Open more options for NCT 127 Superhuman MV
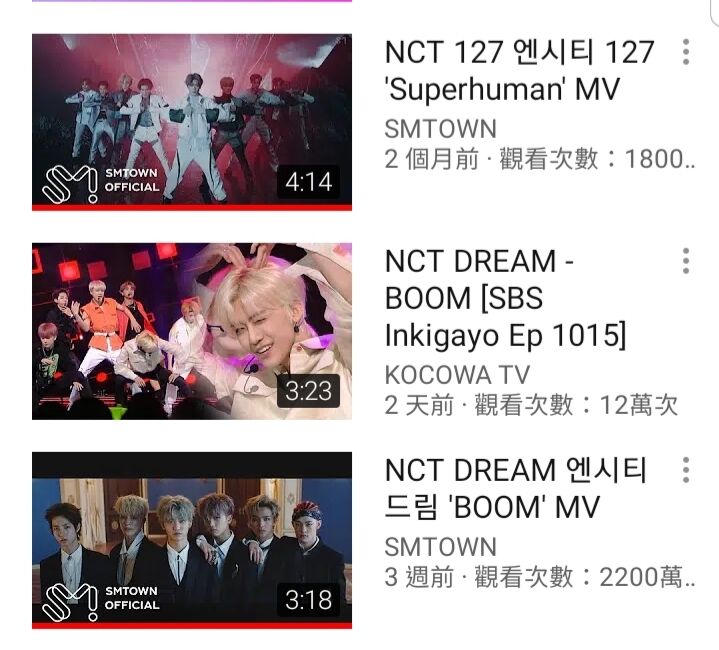Screen dimensions: 719x650 pyautogui.click(x=686, y=52)
